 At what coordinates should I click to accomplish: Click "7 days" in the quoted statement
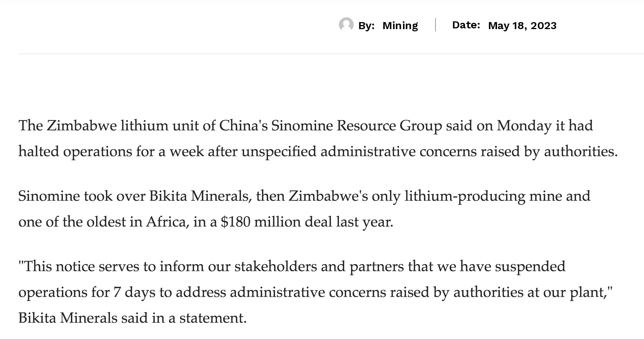pyautogui.click(x=134, y=292)
